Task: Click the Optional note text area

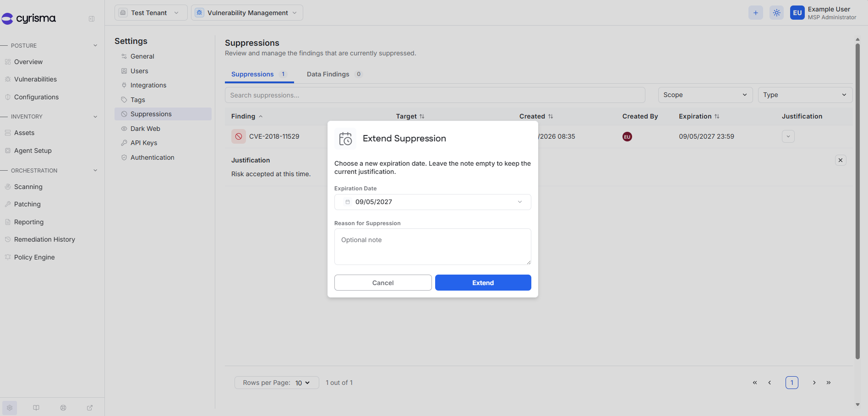Action: click(x=433, y=247)
